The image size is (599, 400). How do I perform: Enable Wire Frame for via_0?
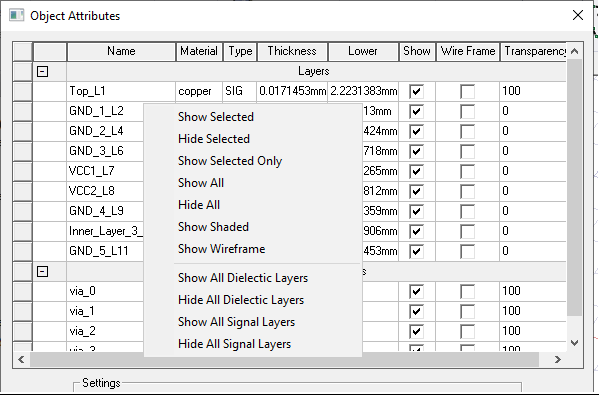tap(468, 291)
